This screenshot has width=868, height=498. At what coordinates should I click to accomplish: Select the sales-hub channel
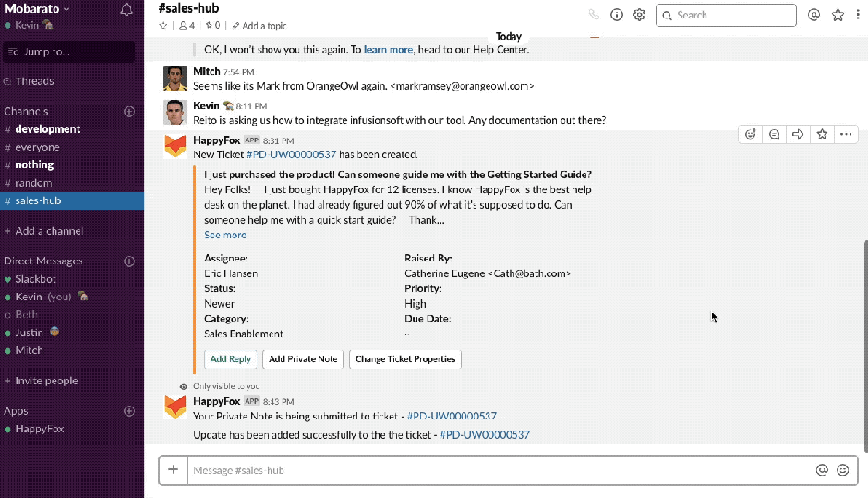tap(72, 200)
